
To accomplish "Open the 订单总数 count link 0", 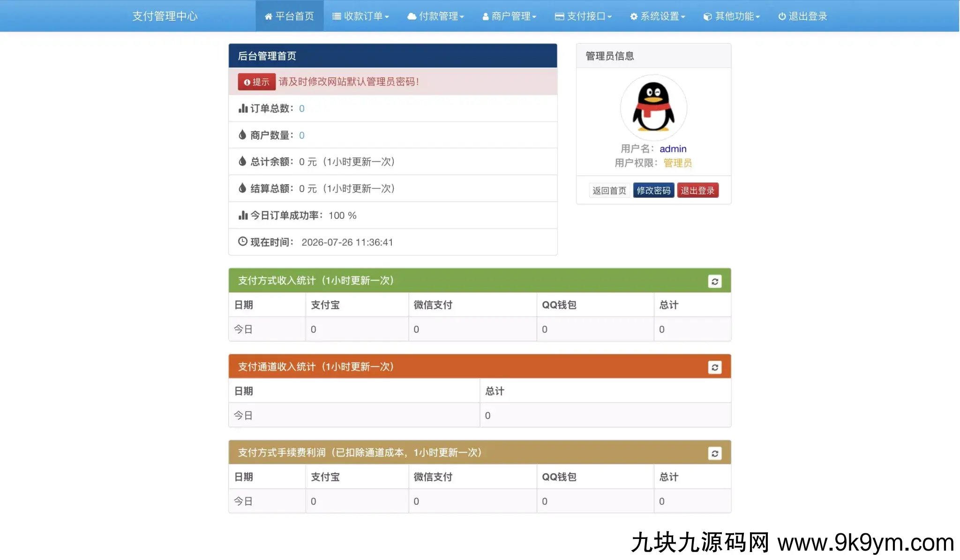I will pyautogui.click(x=301, y=108).
